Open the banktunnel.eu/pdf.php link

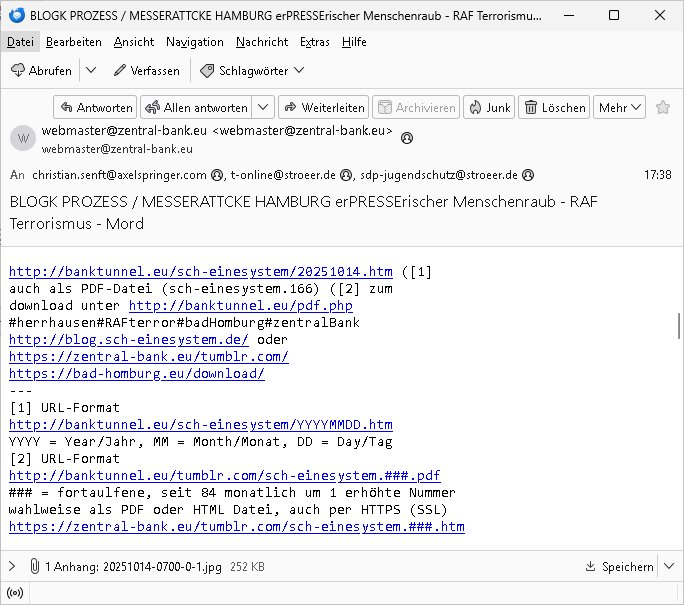240,306
